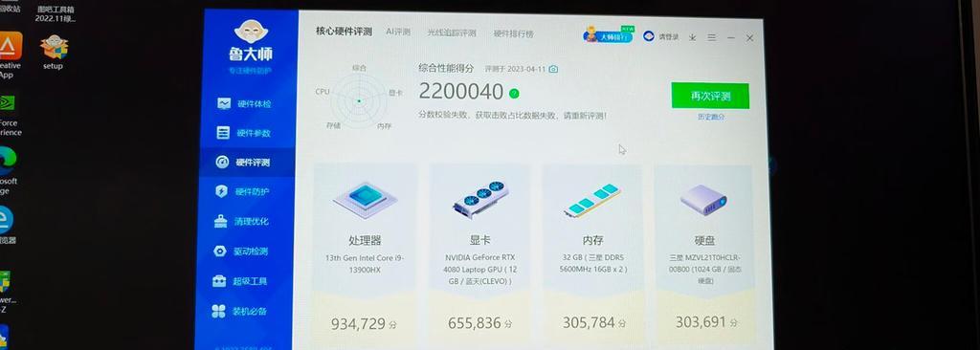Open 清理优化 in the sidebar
Screen dimensions: 980x350
(x=241, y=221)
